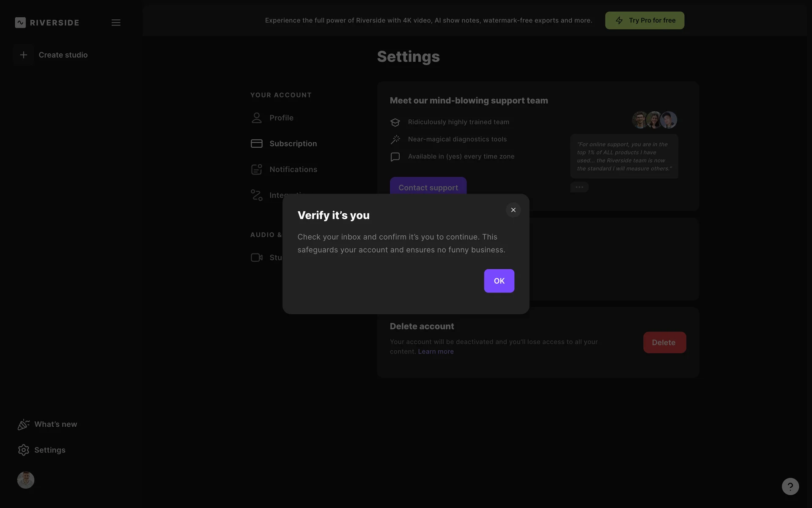Click the Riverside logo icon
This screenshot has width=812, height=508.
20,22
